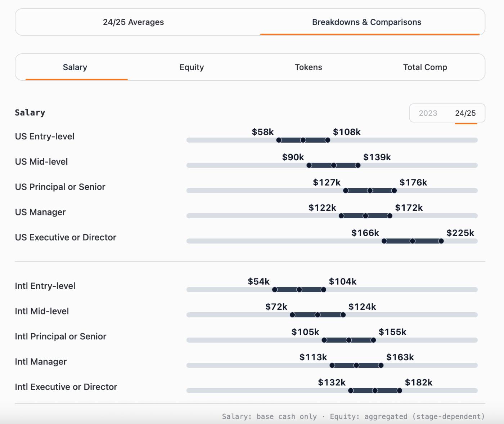Click the US Principal or Senior $127k dot

pyautogui.click(x=346, y=191)
